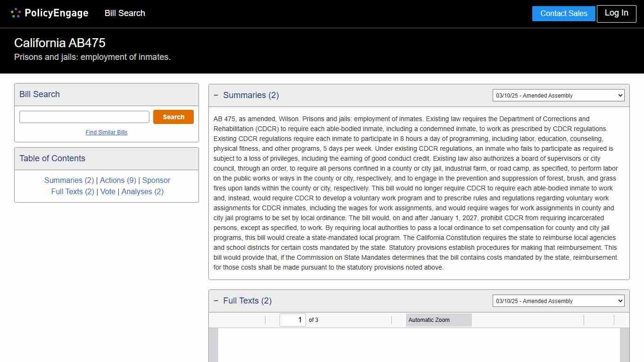Viewport: 644px width, 362px height.
Task: View the Analyses (2) section
Action: tap(142, 191)
